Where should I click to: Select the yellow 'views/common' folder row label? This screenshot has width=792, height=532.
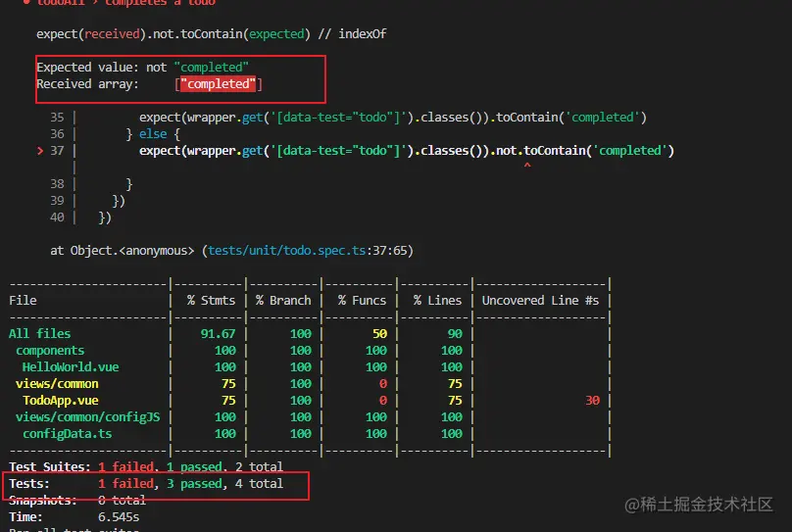click(x=57, y=384)
